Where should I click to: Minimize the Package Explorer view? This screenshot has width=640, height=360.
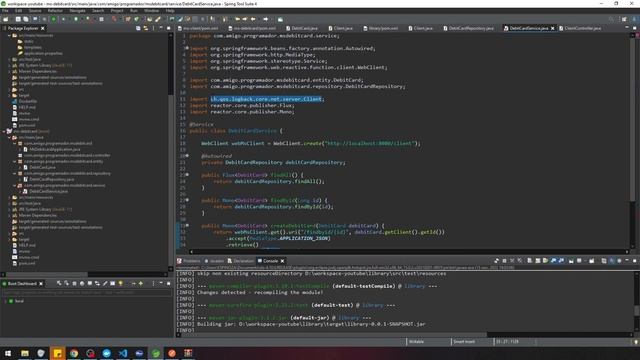pos(161,28)
